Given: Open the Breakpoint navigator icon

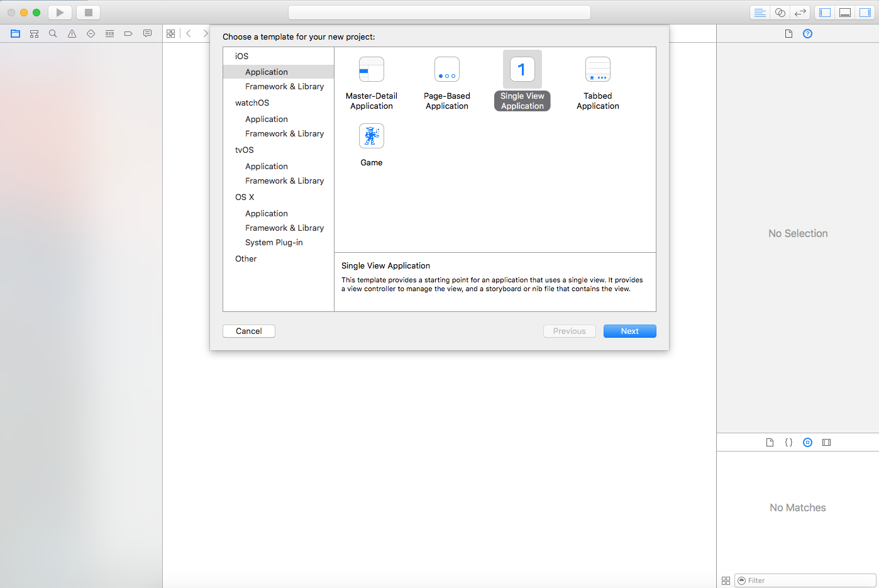Looking at the screenshot, I should coord(128,33).
